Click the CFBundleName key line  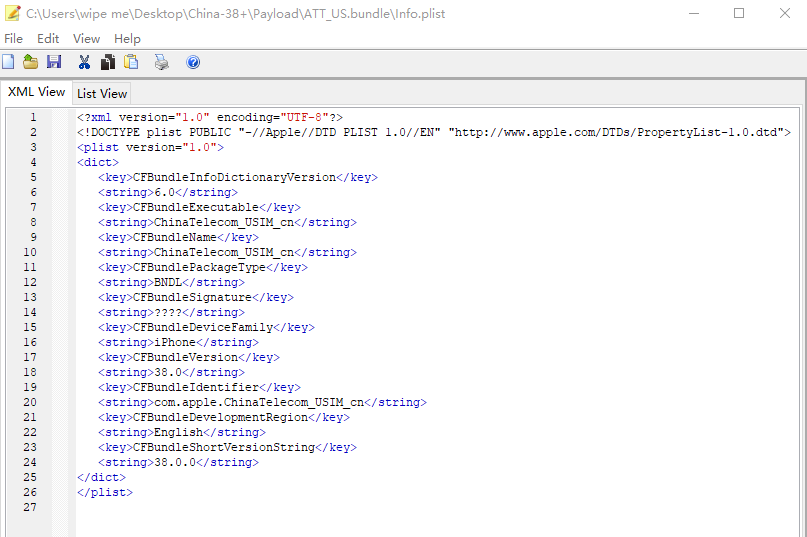[x=179, y=237]
